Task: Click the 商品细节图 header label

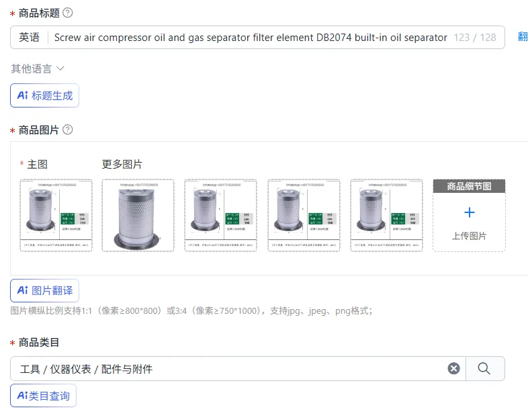Action: coord(469,186)
